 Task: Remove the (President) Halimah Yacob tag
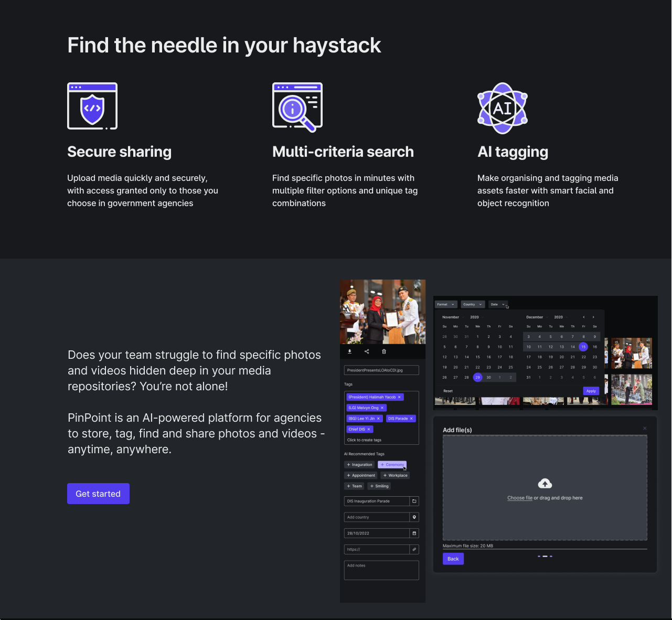click(399, 397)
